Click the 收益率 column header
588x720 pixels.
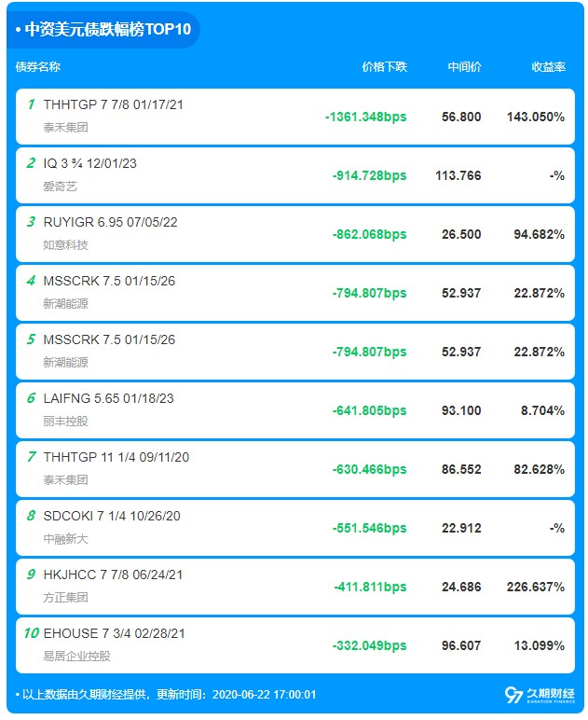click(x=548, y=67)
